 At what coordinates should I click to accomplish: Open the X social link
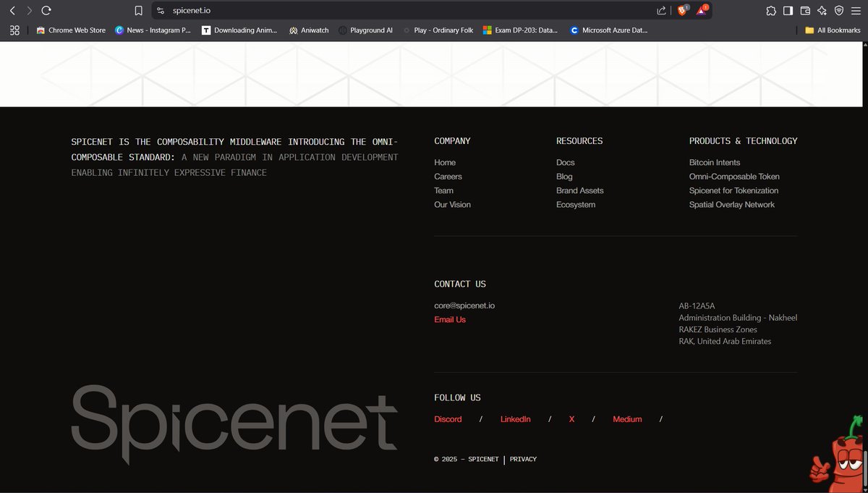coord(571,419)
